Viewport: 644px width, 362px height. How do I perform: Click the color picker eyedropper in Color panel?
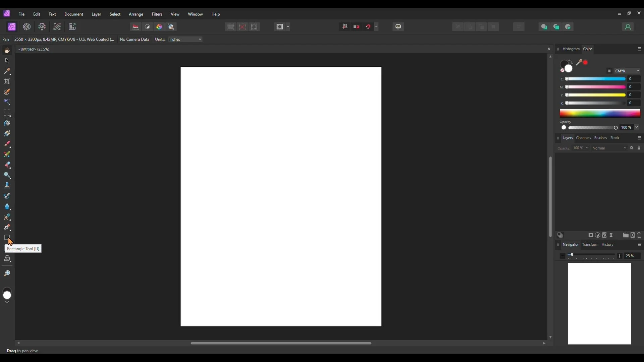pos(579,62)
